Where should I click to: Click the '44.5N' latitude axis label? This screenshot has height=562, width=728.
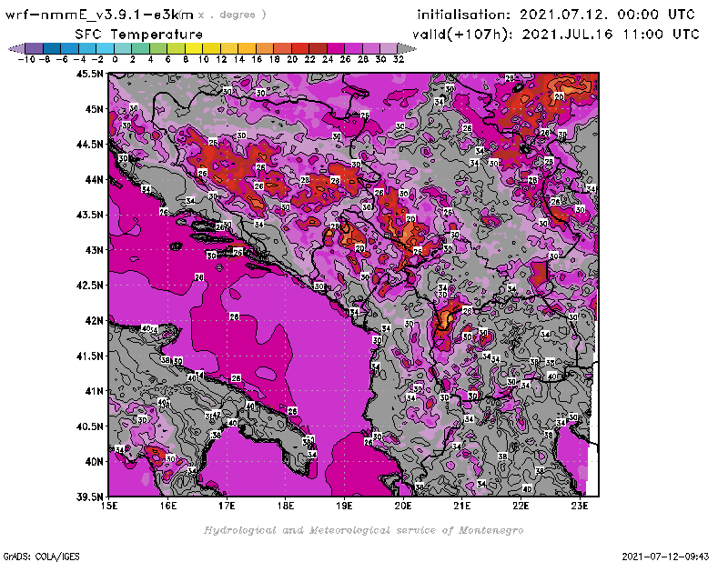[x=89, y=145]
